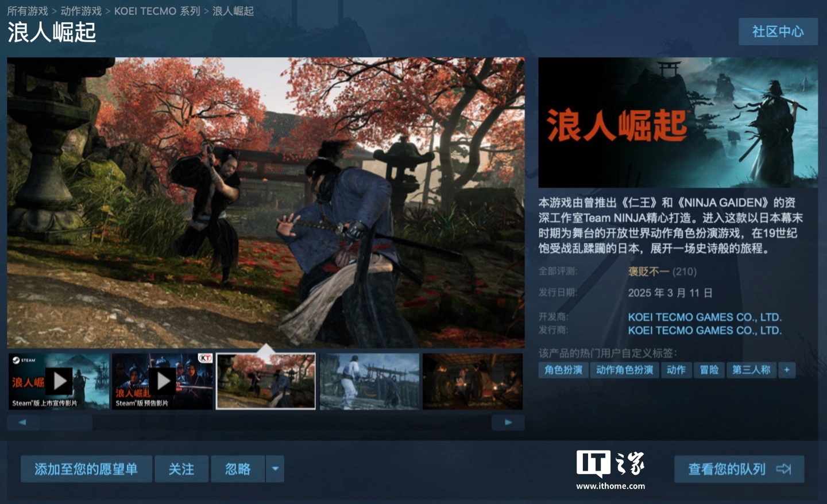Select the 动作角色扮演 tag

click(625, 370)
